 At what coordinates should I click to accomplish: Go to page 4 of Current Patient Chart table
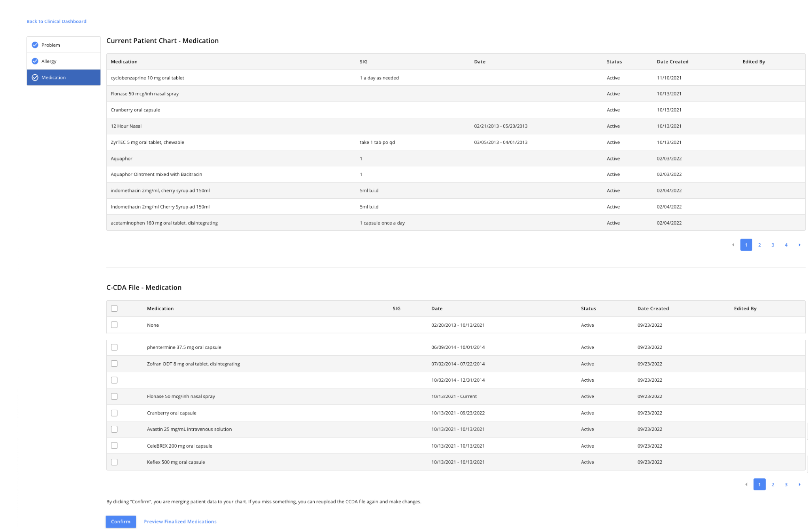pos(786,245)
